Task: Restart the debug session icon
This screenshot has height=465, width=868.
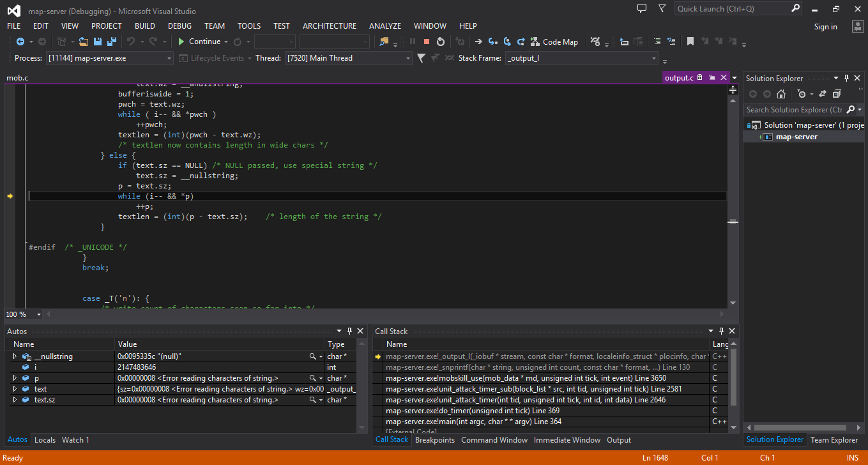Action: 441,42
